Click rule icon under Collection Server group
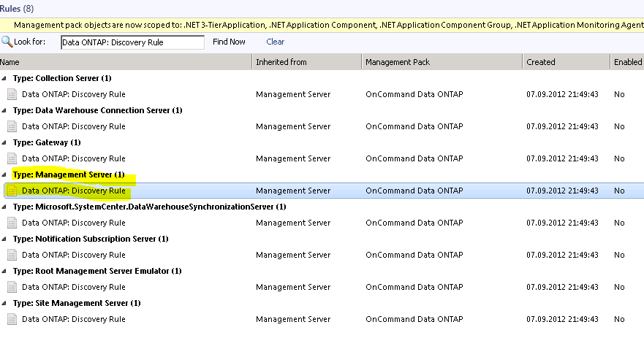Viewport: 644px width, 357px height. 12,94
